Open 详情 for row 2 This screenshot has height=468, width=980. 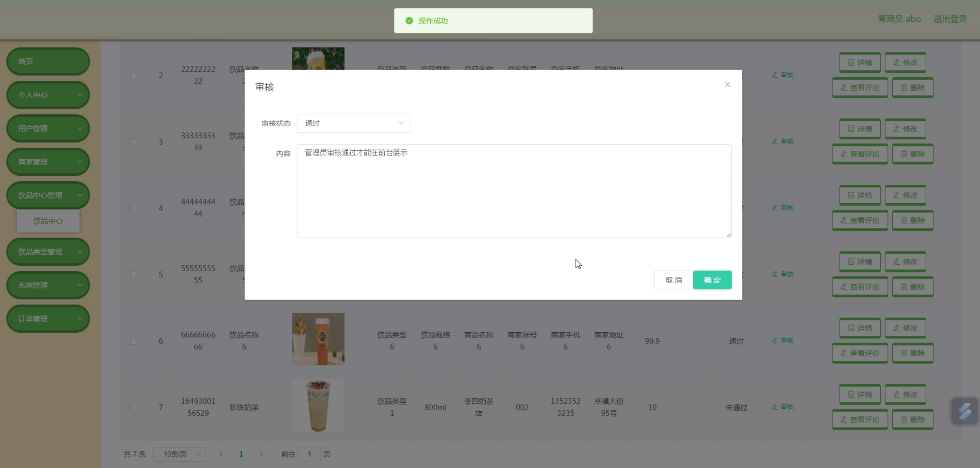pyautogui.click(x=859, y=63)
